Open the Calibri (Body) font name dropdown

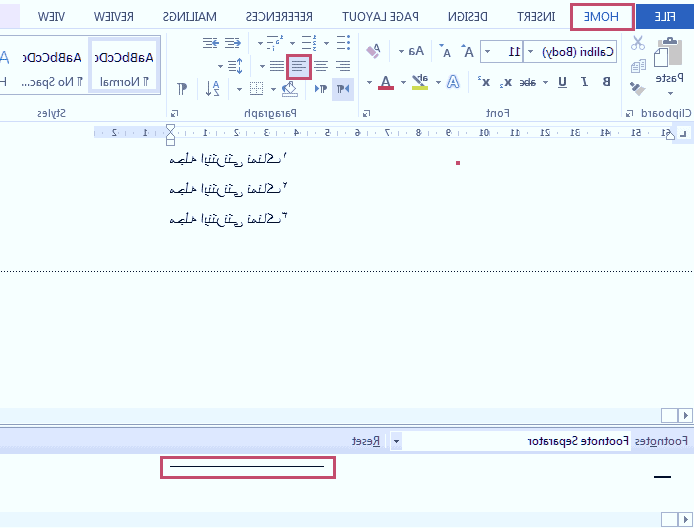530,52
